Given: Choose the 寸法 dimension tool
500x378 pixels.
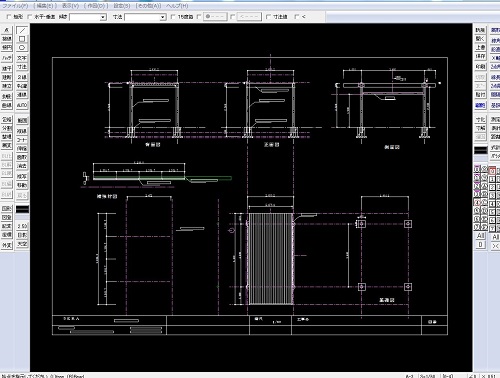Looking at the screenshot, I should pyautogui.click(x=22, y=67).
